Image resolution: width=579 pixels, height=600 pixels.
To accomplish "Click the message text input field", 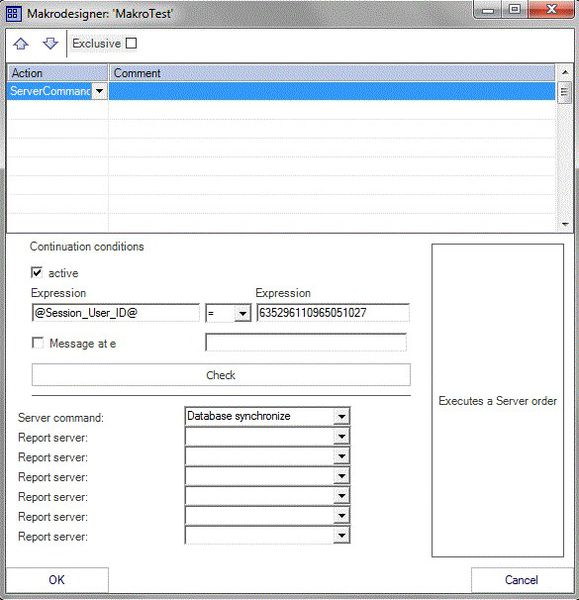I will (x=306, y=342).
